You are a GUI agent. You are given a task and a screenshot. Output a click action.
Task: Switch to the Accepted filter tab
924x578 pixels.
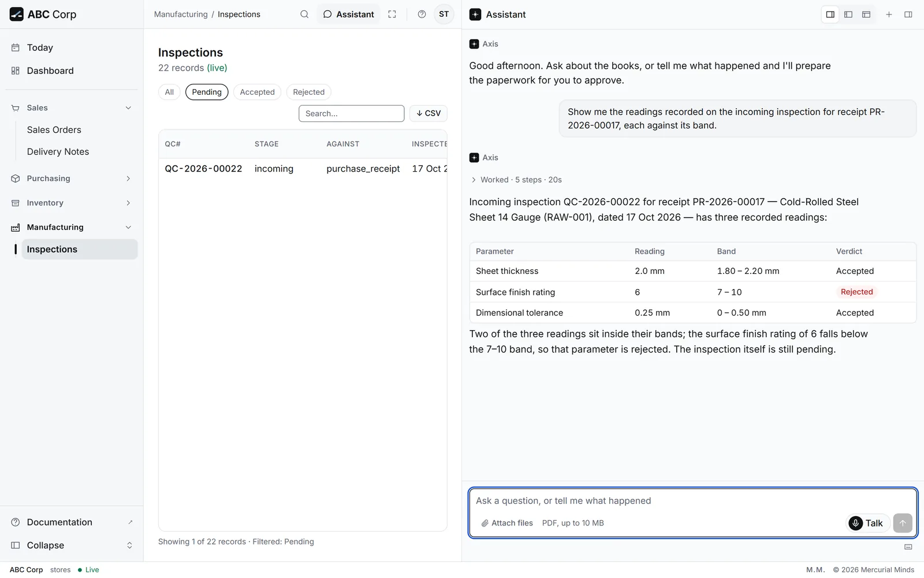point(258,92)
